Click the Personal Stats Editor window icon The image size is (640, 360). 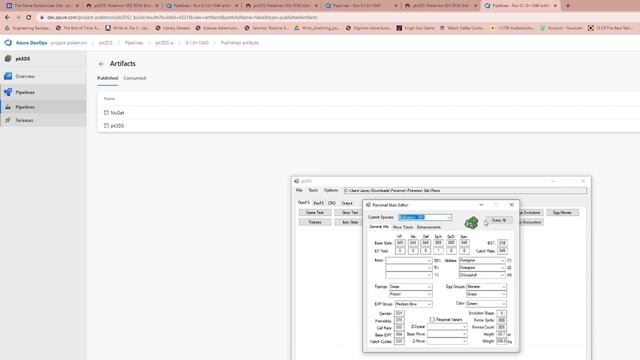(368, 205)
